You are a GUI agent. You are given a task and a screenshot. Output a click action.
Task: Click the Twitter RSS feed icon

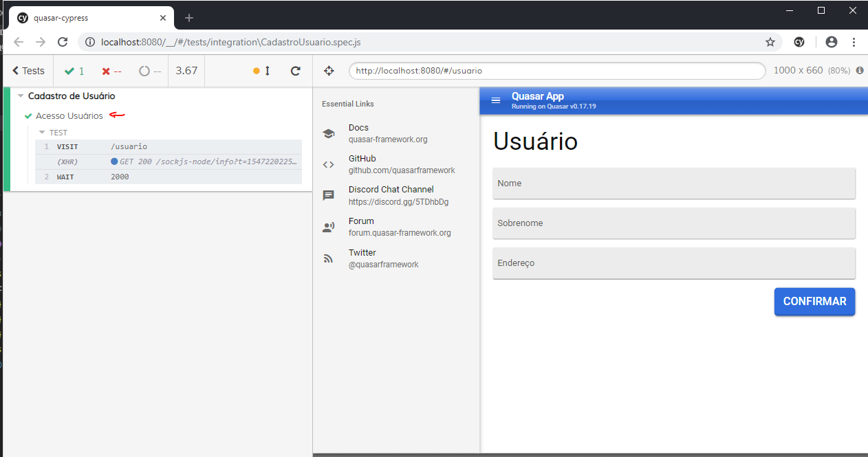[x=329, y=259]
